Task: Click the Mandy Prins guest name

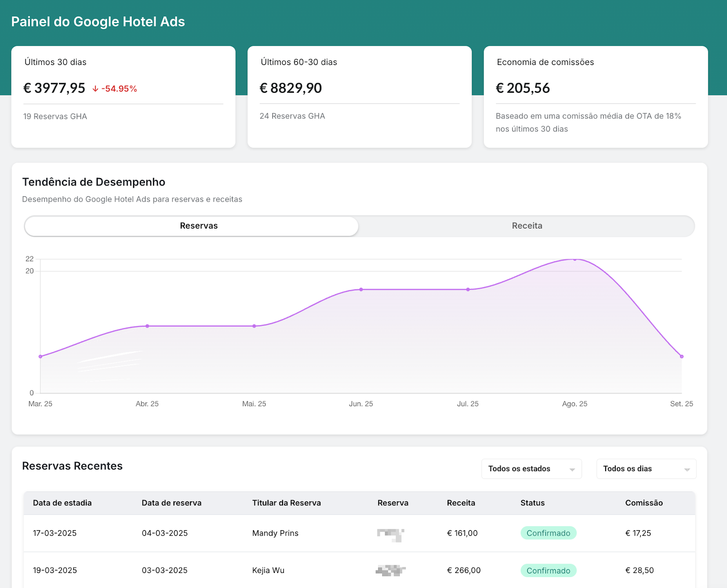Action: point(275,533)
